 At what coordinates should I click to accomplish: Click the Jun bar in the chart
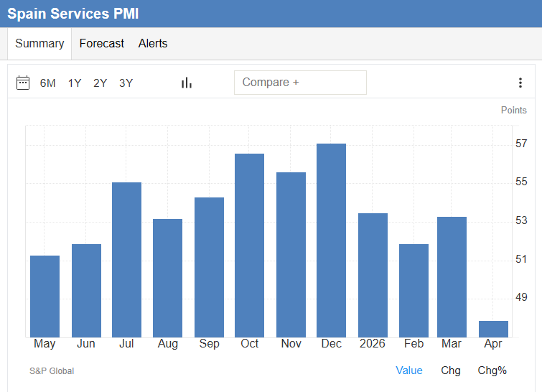(x=86, y=291)
